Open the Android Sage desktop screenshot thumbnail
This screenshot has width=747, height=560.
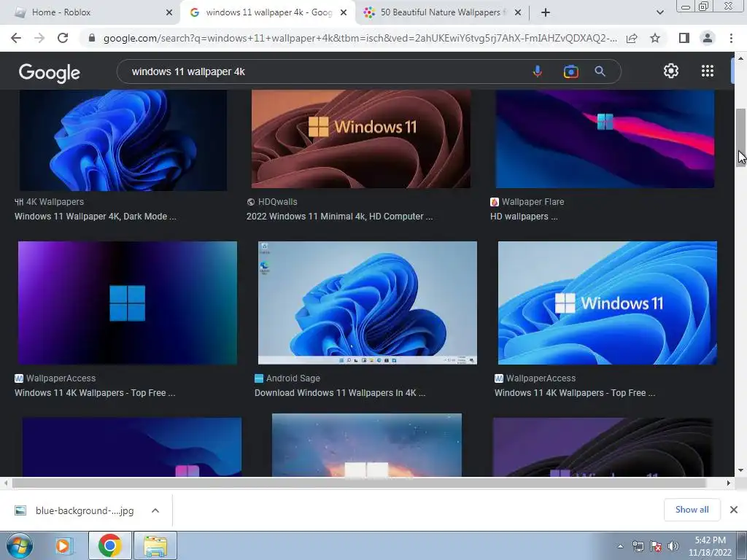point(368,303)
